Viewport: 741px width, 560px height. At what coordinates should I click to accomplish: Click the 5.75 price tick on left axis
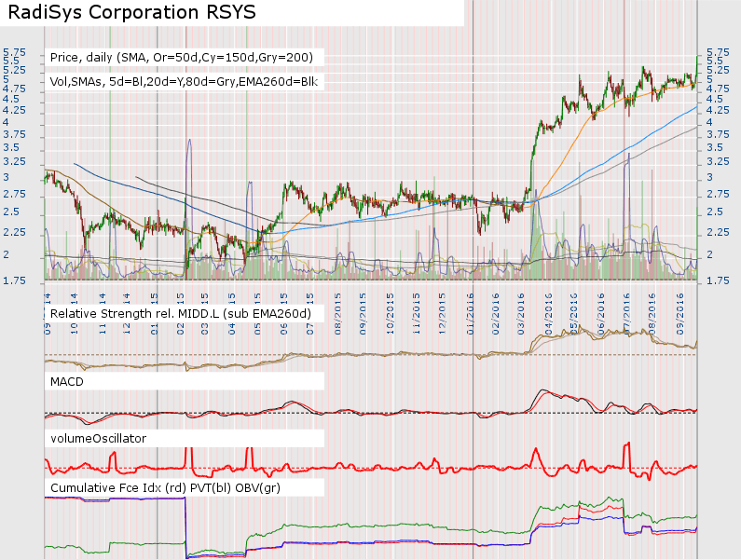pyautogui.click(x=13, y=52)
